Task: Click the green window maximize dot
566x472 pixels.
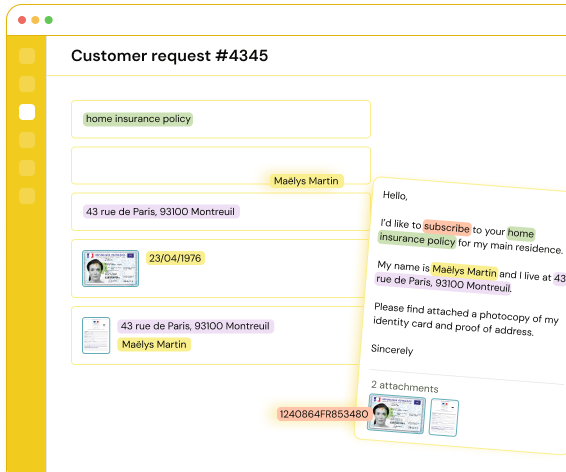Action: pos(49,20)
